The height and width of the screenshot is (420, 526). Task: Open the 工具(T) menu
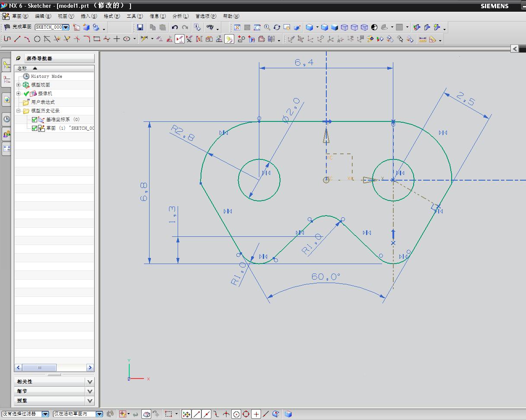(134, 16)
